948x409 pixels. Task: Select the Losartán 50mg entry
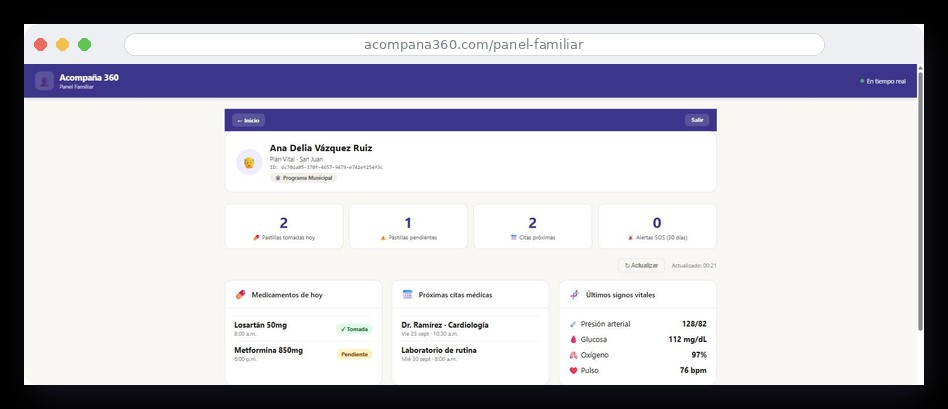pyautogui.click(x=304, y=329)
